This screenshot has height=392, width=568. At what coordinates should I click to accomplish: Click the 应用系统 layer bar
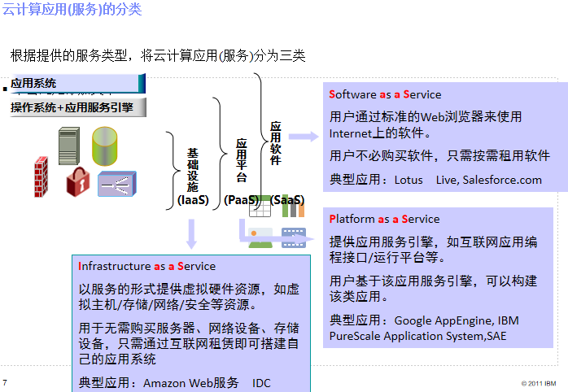76,83
